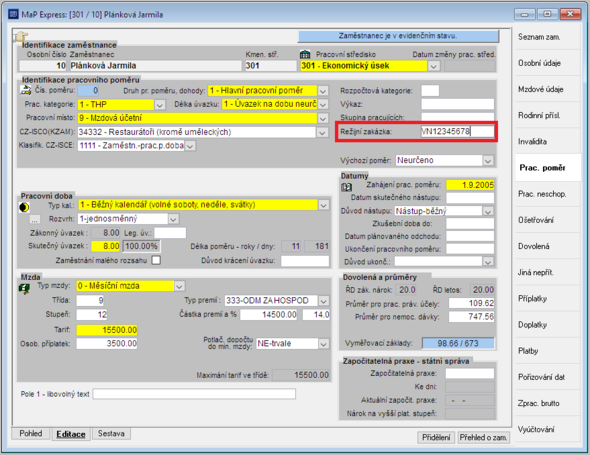Click the Skutečný úvazek 8.00 field
The width and height of the screenshot is (590, 455).
106,246
